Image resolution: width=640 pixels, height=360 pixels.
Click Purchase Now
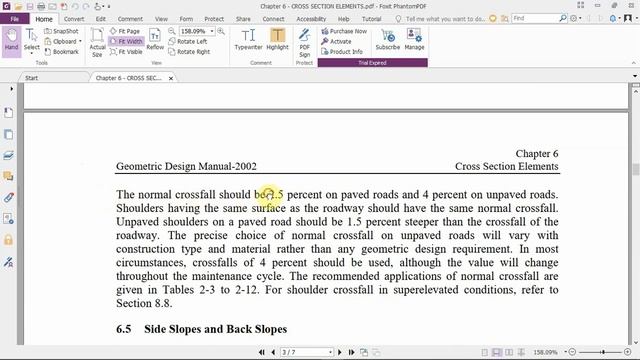coord(344,31)
